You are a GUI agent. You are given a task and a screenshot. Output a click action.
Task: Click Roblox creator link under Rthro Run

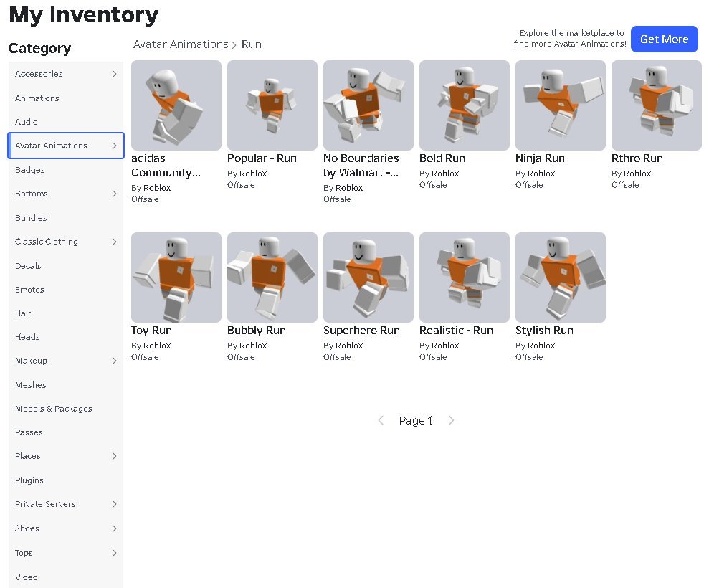tap(637, 174)
